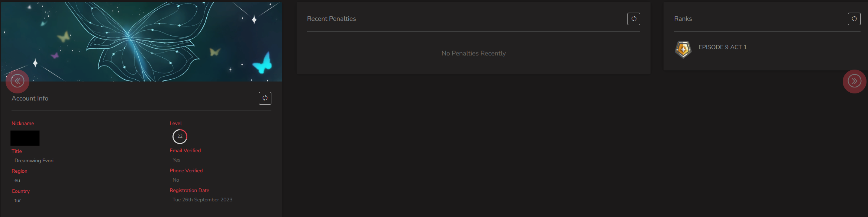Image resolution: width=868 pixels, height=217 pixels.
Task: Open the butterfly player card banner
Action: point(141,42)
